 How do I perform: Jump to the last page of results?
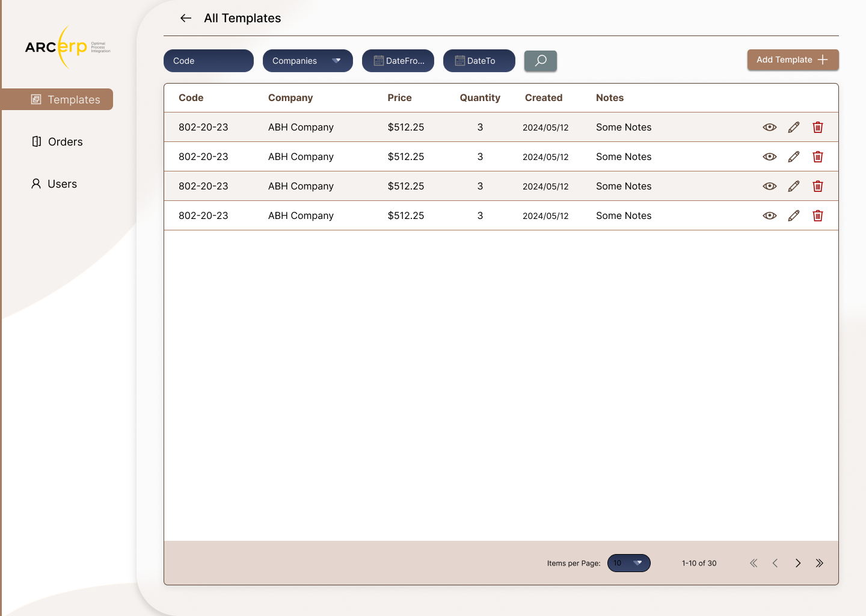point(820,563)
